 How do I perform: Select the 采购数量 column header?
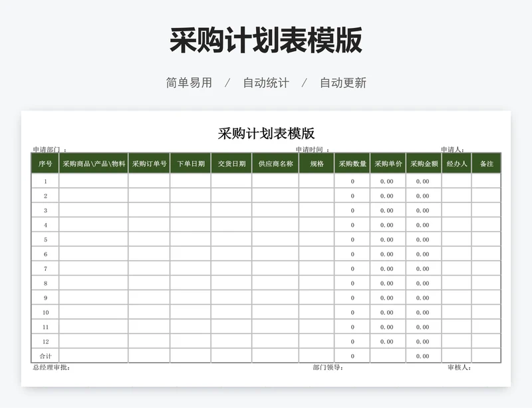[x=352, y=164]
